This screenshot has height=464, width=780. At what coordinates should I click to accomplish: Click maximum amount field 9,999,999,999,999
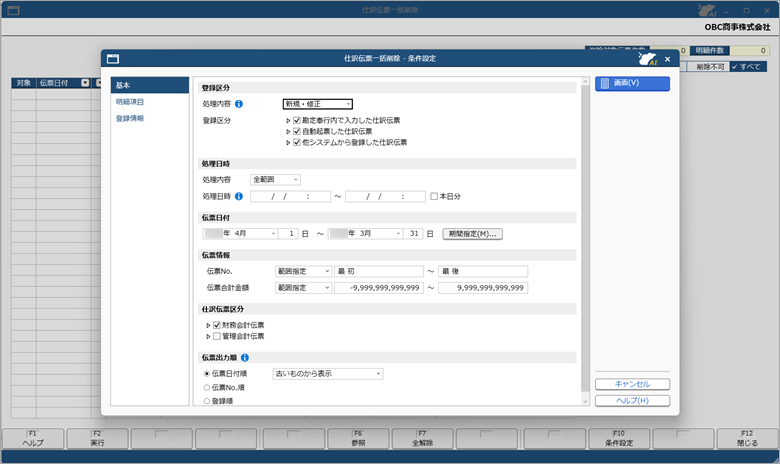coord(483,287)
